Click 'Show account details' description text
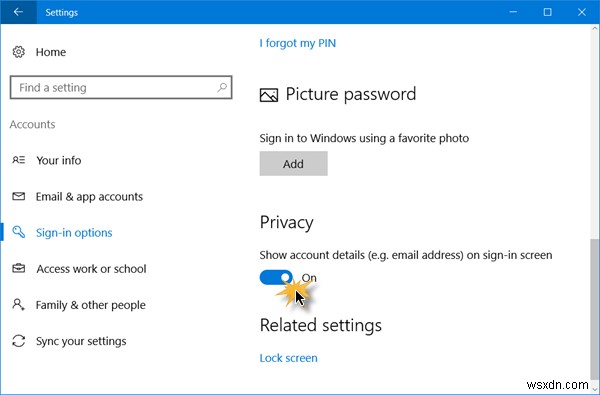Viewport: 600px width, 395px height. tap(406, 255)
